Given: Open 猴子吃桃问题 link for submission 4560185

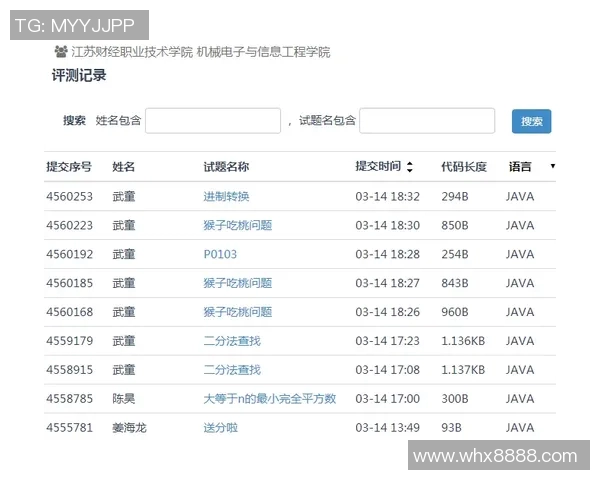Looking at the screenshot, I should click(x=238, y=283).
